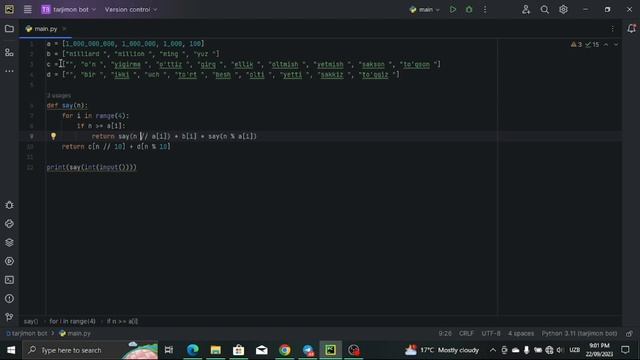The height and width of the screenshot is (360, 640).
Task: Show hidden system tray icons
Action: coord(493,350)
